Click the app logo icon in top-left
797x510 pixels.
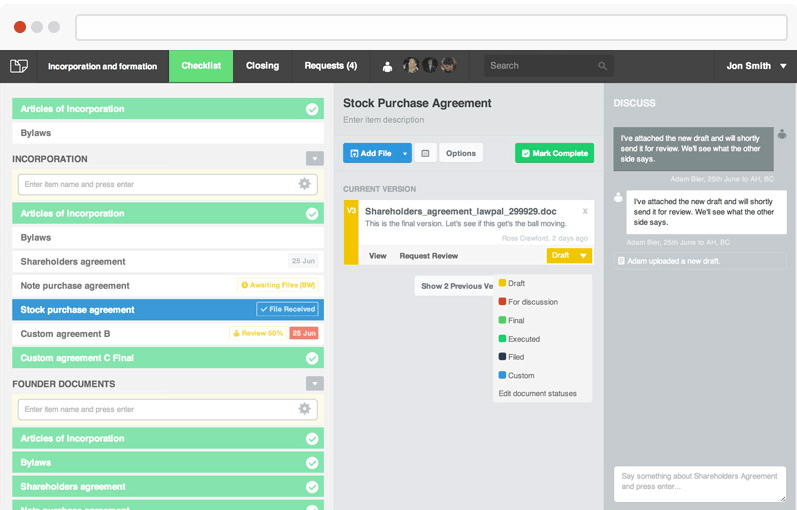click(19, 66)
